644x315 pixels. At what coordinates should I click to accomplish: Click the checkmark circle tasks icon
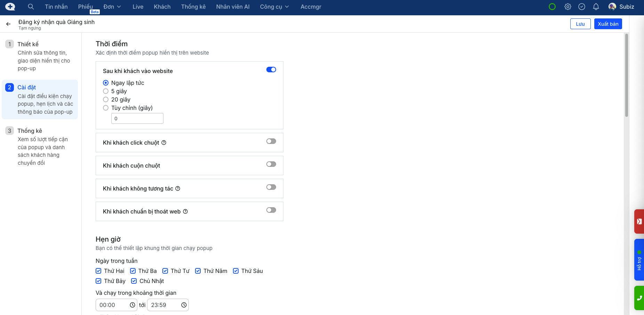(x=582, y=7)
